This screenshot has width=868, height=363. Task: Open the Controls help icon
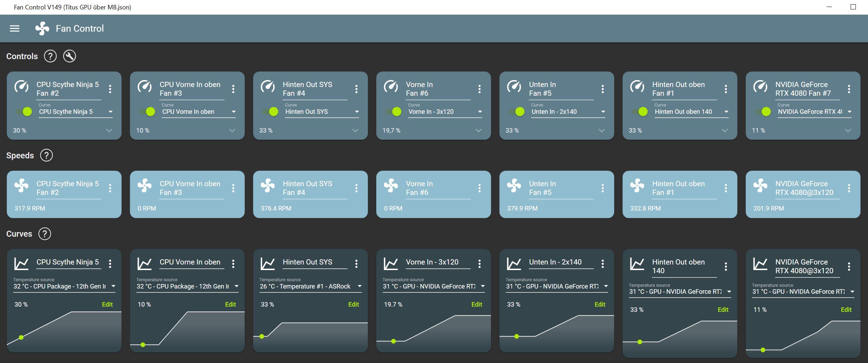50,56
